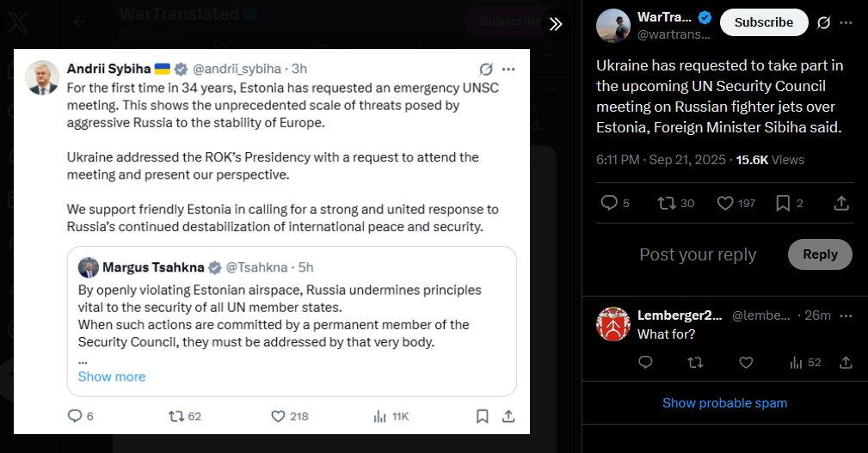Repost the Lemberger2 reply
868x453 pixels.
(695, 362)
